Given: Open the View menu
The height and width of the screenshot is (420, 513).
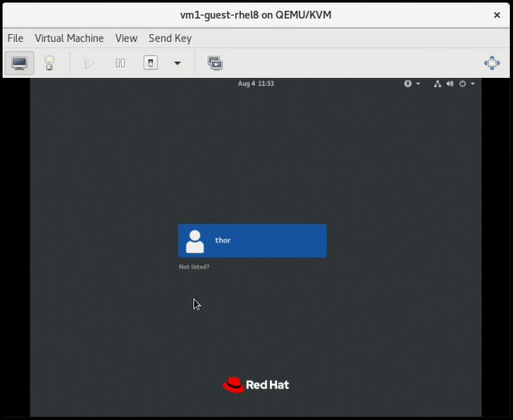Looking at the screenshot, I should tap(126, 38).
